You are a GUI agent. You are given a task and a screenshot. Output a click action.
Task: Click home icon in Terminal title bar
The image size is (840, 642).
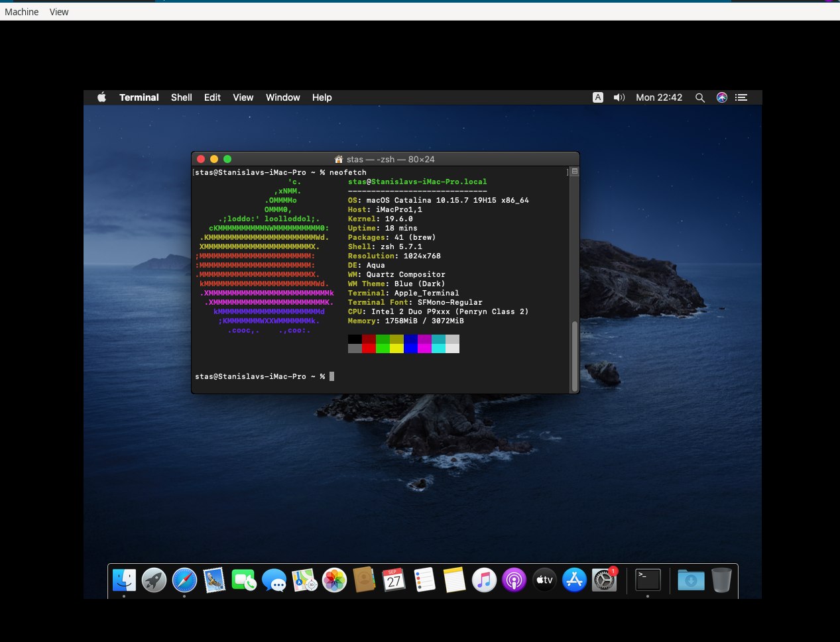pyautogui.click(x=339, y=159)
